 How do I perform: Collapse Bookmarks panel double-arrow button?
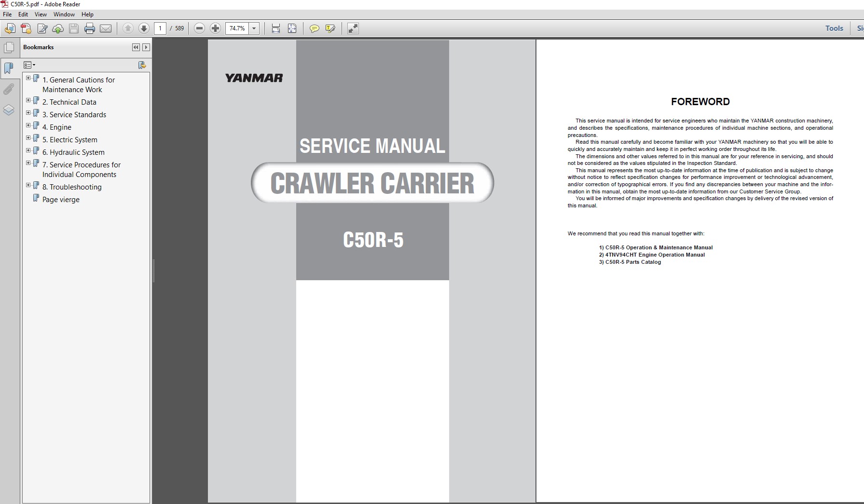[x=136, y=47]
